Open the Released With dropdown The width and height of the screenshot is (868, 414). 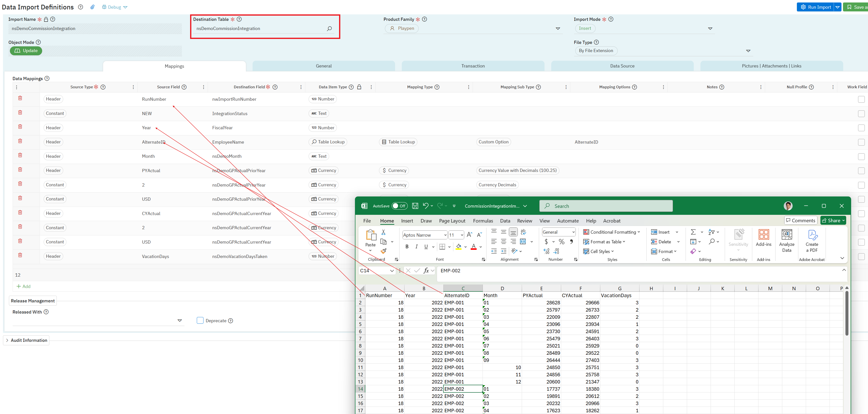pos(180,321)
